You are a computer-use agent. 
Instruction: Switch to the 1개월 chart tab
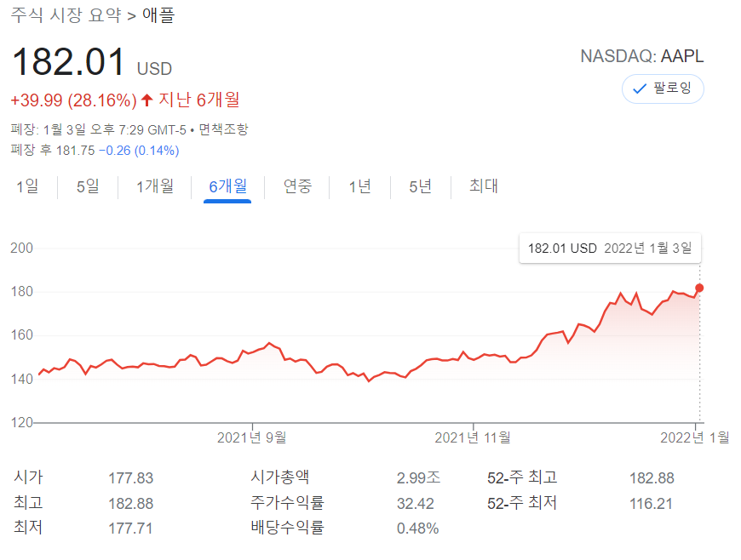pos(155,186)
